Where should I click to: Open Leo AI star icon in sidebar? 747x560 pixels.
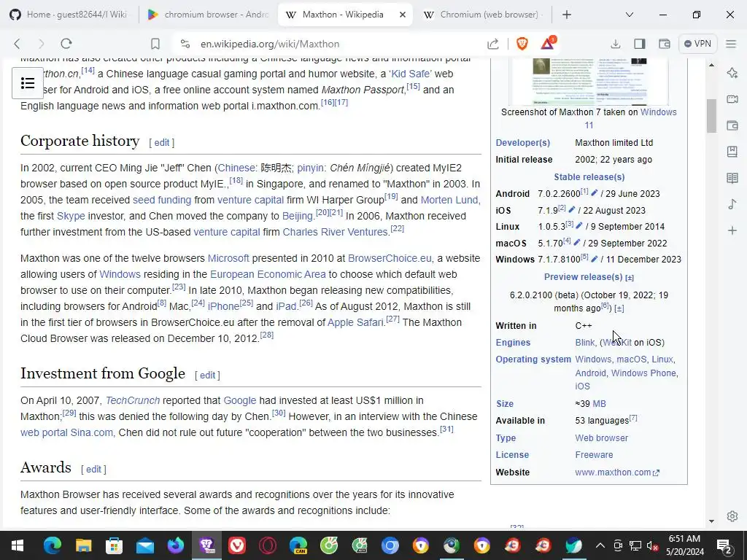pos(732,73)
